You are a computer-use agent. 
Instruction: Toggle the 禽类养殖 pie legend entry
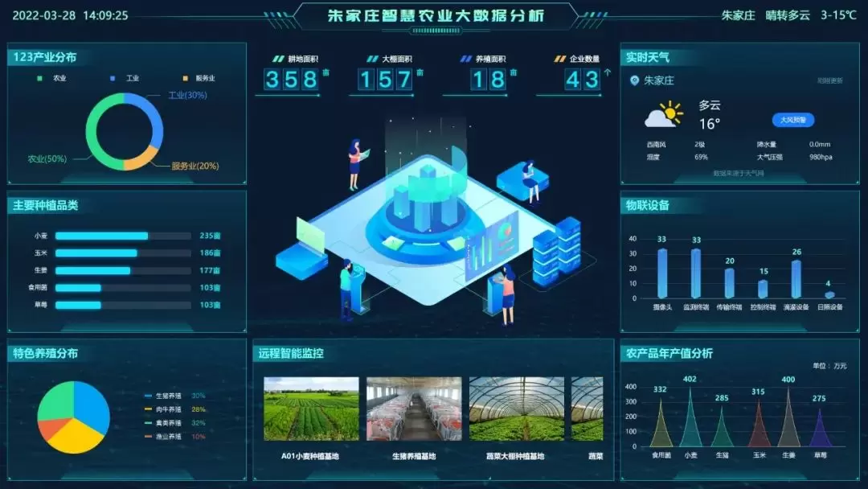(174, 423)
